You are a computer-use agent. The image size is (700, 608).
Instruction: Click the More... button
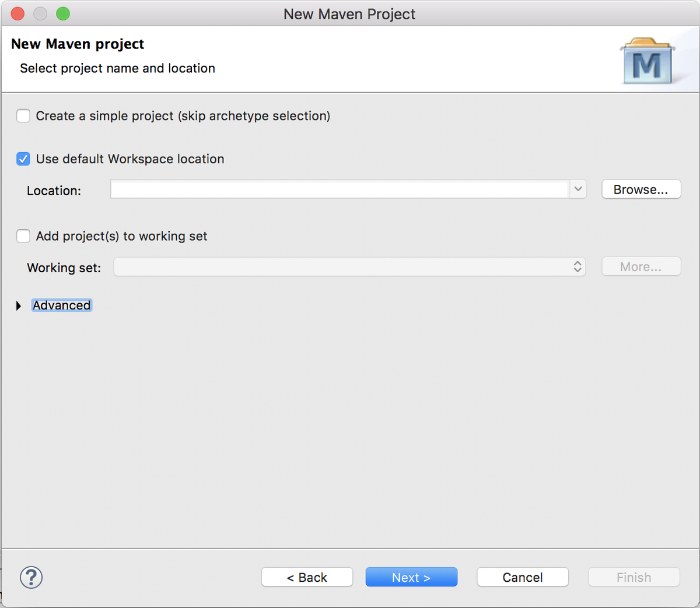coord(641,266)
